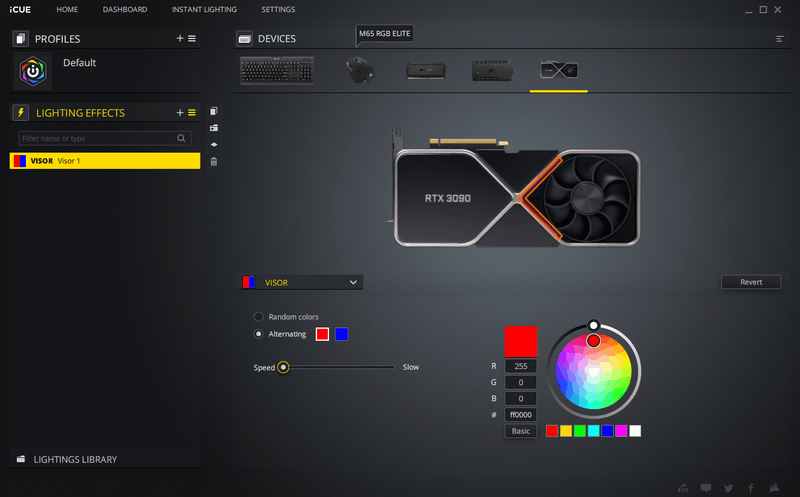The height and width of the screenshot is (497, 800).
Task: Click the iCUE logo
Action: (20, 9)
